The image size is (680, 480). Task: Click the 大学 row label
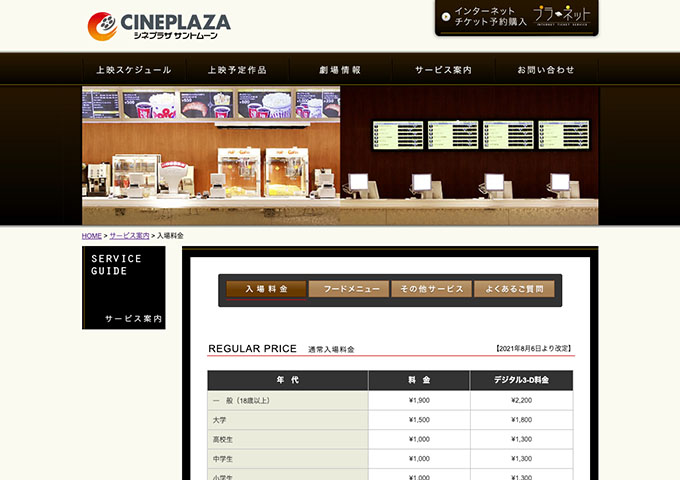point(219,420)
